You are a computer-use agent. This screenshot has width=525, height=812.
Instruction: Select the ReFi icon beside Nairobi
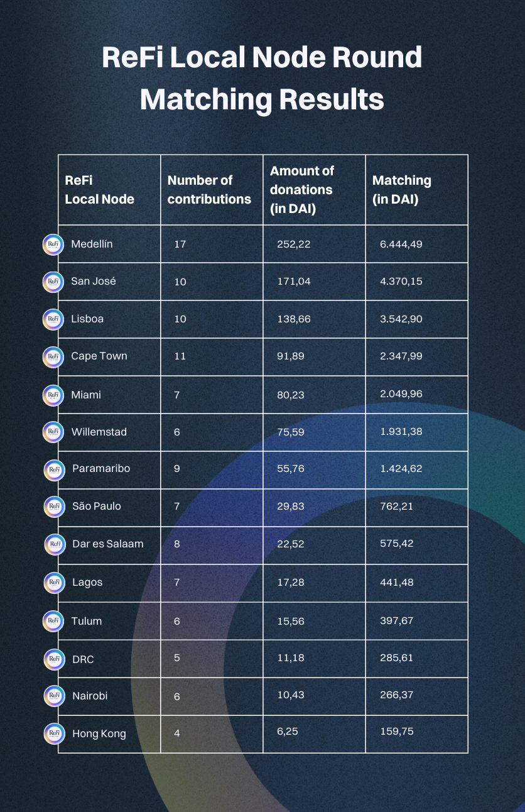coord(55,696)
